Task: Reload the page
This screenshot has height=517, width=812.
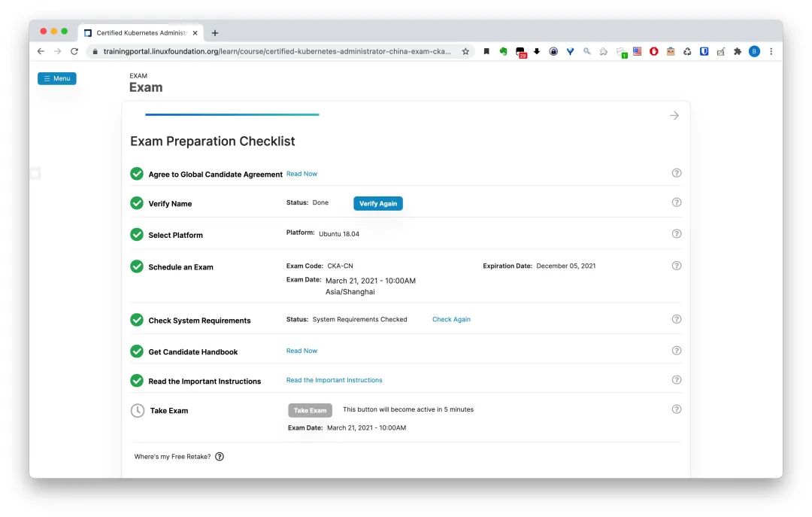Action: [74, 51]
